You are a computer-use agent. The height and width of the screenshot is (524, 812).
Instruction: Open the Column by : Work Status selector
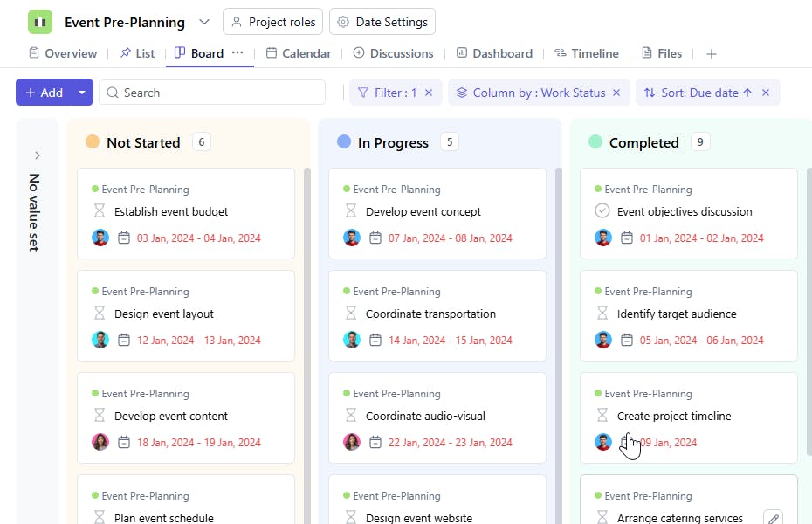[x=531, y=93]
